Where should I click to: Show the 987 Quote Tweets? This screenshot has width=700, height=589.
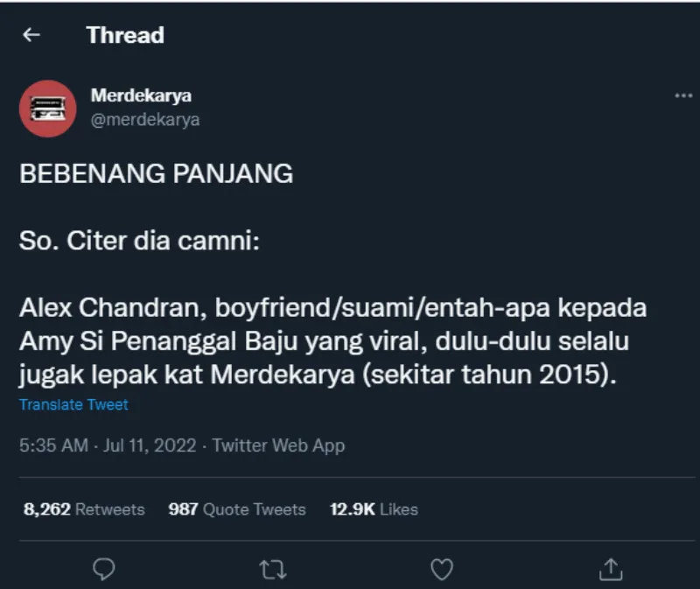click(237, 509)
